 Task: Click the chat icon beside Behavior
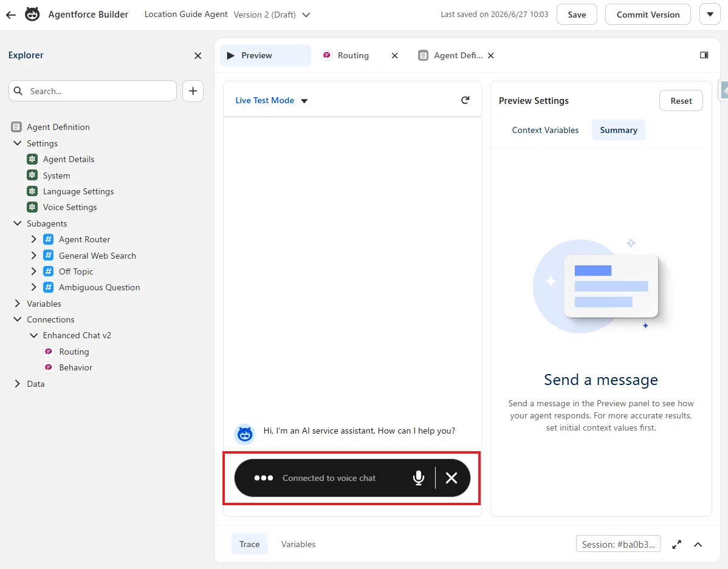[48, 367]
